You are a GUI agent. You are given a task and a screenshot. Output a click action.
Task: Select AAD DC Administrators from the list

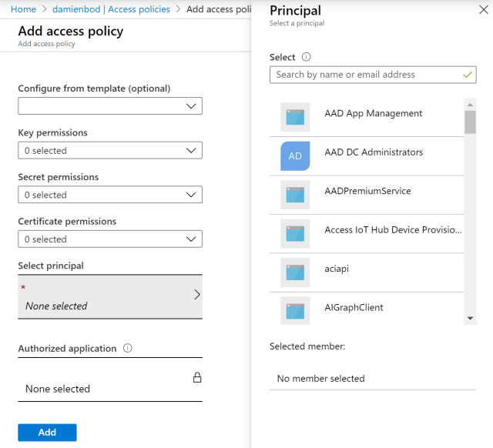point(374,152)
